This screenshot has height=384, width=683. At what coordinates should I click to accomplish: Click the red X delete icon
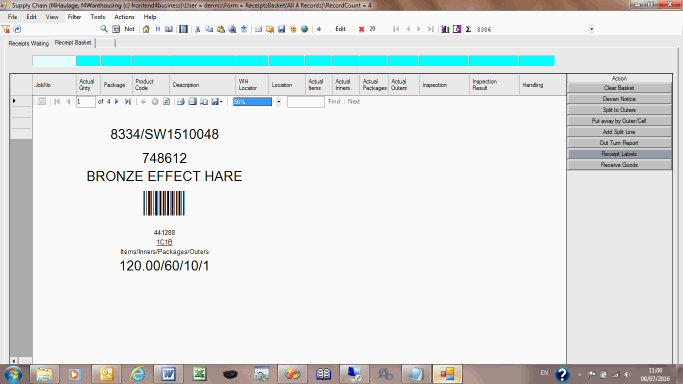pyautogui.click(x=361, y=29)
